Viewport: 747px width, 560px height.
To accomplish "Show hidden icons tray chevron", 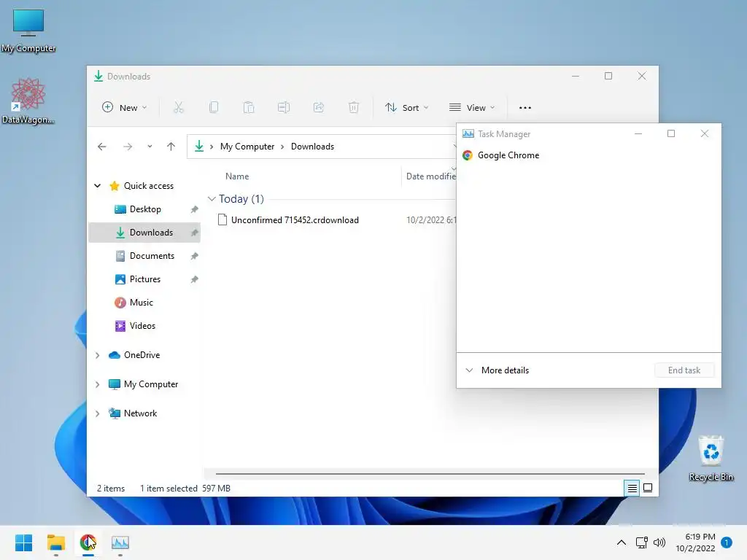I will pos(622,542).
